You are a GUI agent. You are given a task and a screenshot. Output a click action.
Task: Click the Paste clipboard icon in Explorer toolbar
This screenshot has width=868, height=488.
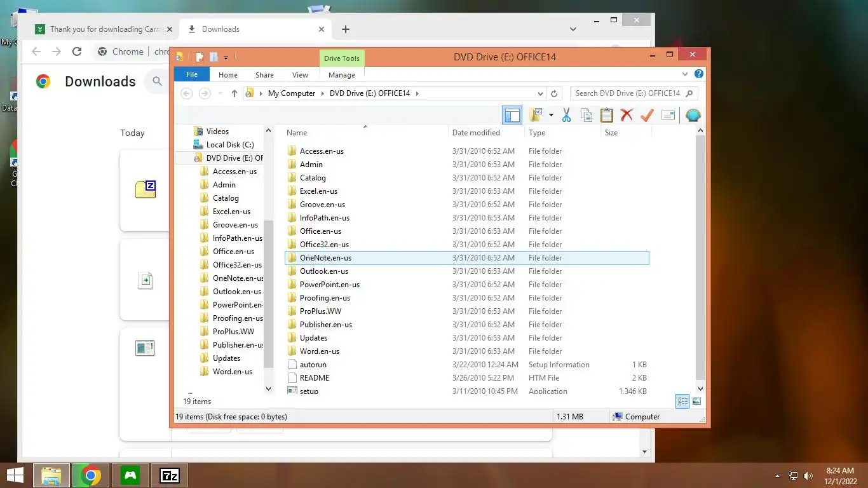(607, 115)
